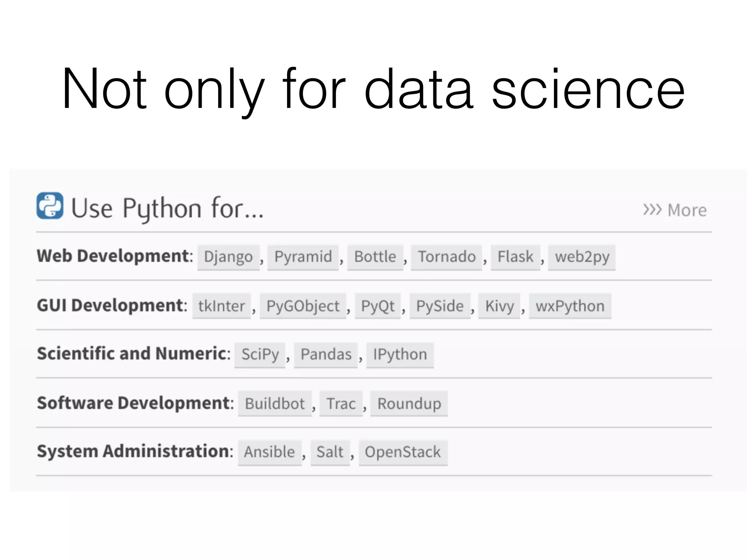This screenshot has height=560, width=747.
Task: Open the More link
Action: [x=675, y=210]
